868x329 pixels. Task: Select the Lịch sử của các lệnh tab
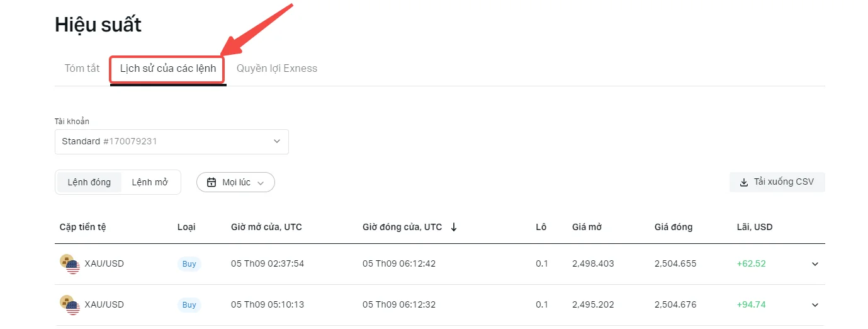pyautogui.click(x=168, y=69)
